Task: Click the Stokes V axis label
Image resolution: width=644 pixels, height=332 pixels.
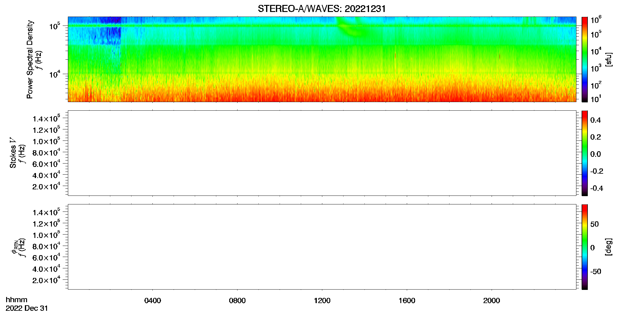Action: point(13,153)
